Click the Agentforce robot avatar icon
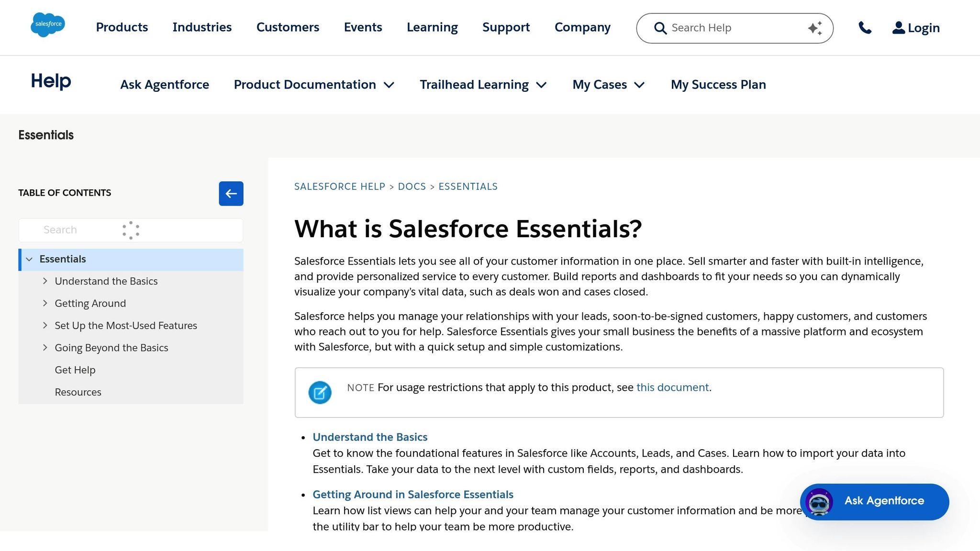This screenshot has width=980, height=551. point(819,502)
